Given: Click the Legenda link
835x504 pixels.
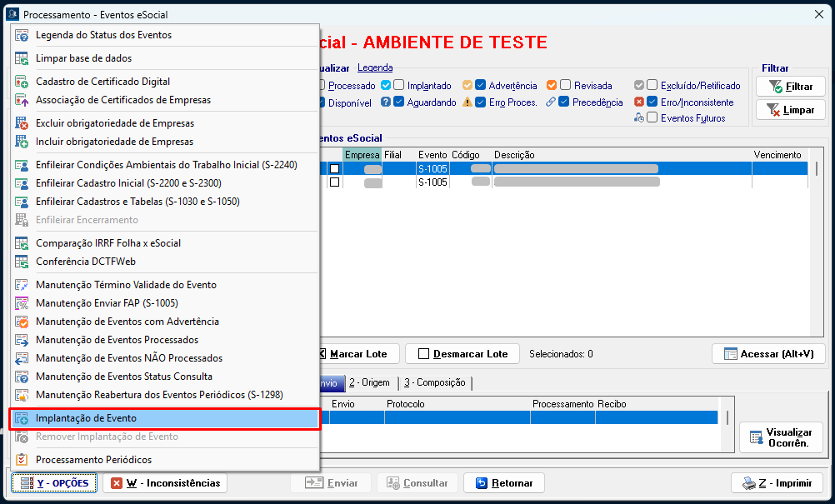Looking at the screenshot, I should (375, 67).
